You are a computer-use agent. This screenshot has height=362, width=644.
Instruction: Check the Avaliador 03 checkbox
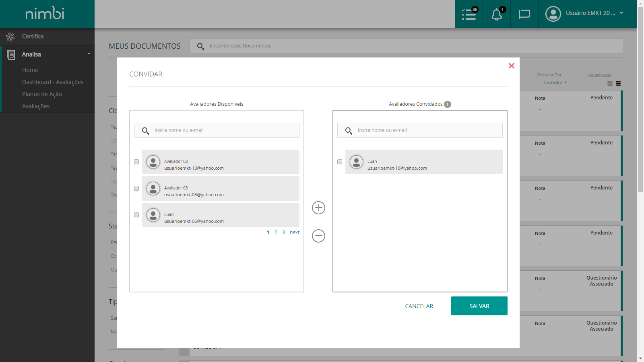136,188
